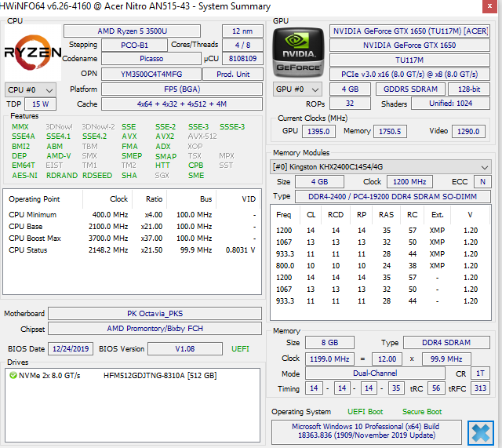Click the PCIe v3.0 x16 bus field
Image resolution: width=502 pixels, height=448 pixels.
(409, 75)
